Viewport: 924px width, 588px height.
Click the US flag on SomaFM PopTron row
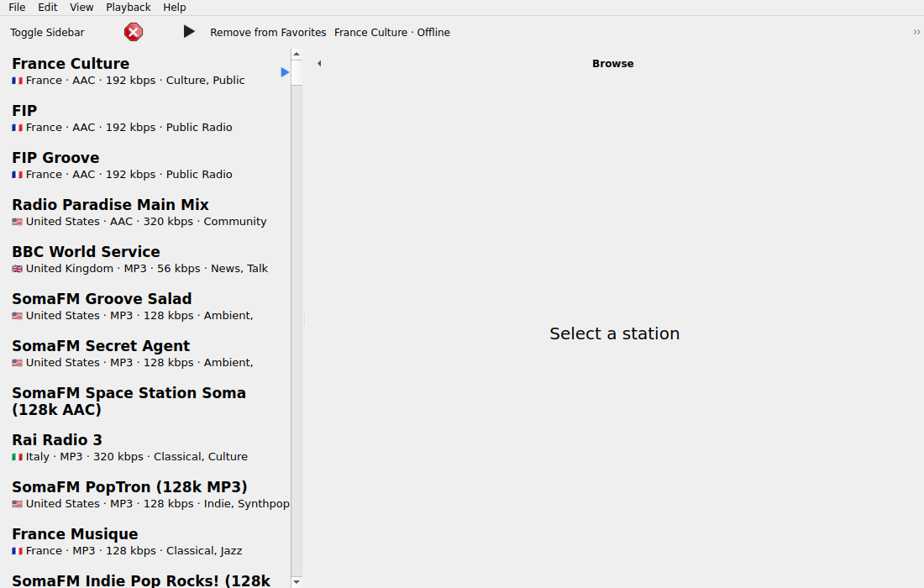[x=17, y=504]
